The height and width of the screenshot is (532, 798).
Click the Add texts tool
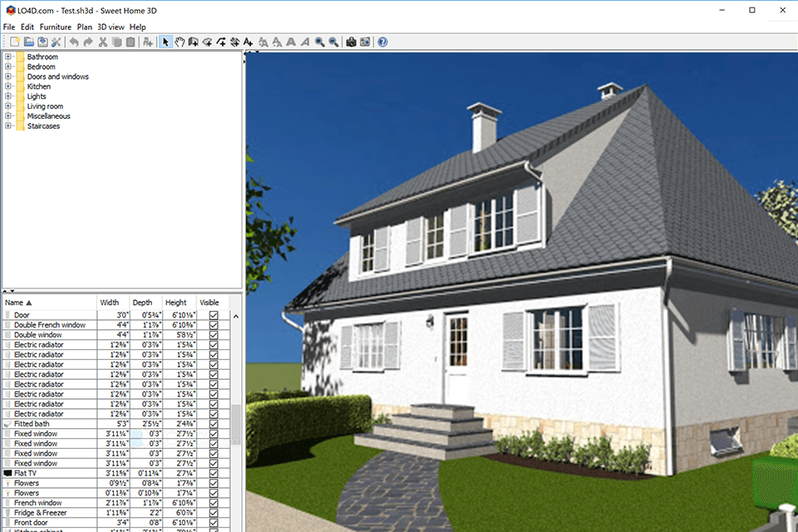[x=249, y=42]
